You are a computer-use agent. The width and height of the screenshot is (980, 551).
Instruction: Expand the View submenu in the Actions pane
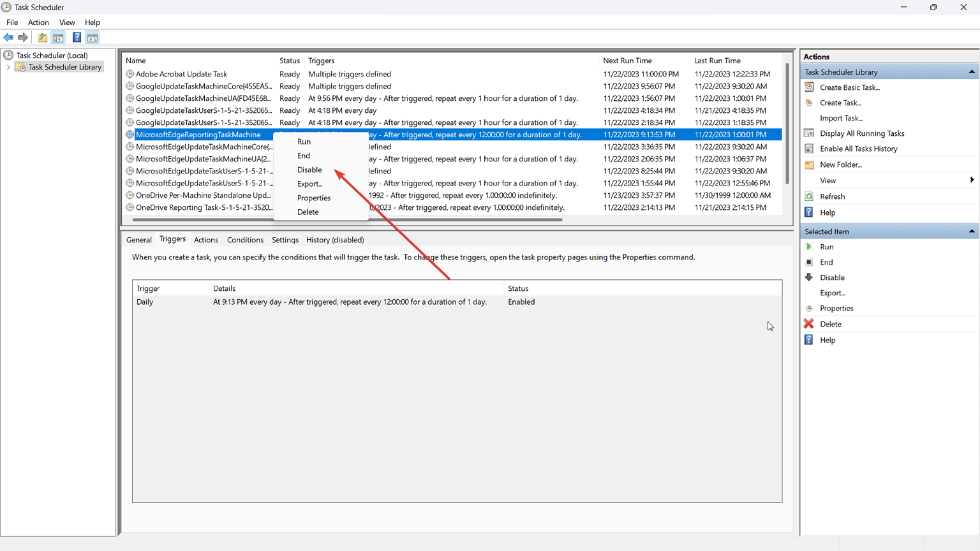[972, 180]
